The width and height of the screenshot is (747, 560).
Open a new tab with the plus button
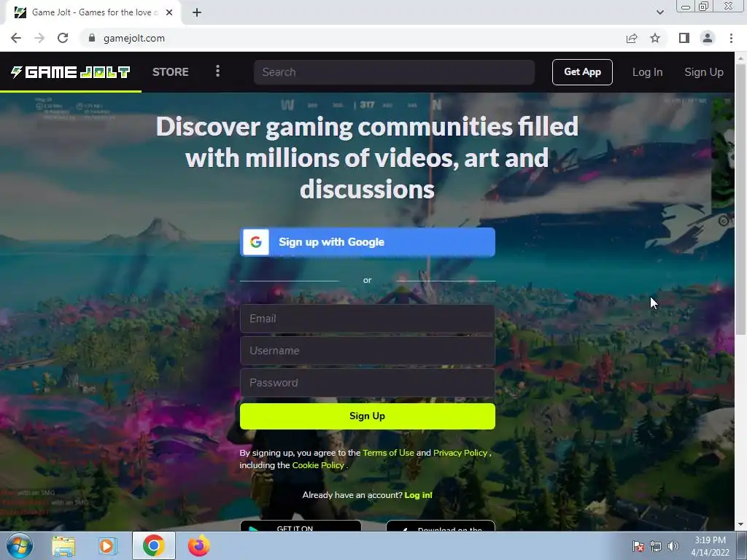click(x=197, y=12)
